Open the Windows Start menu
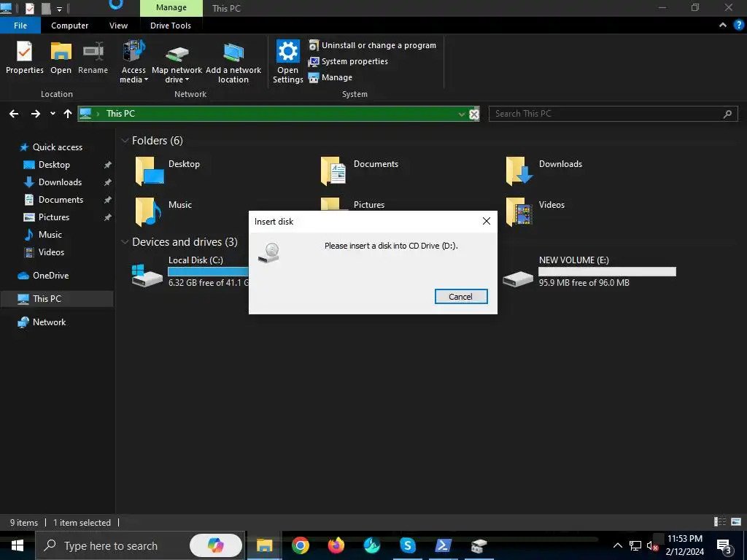 click(x=18, y=545)
